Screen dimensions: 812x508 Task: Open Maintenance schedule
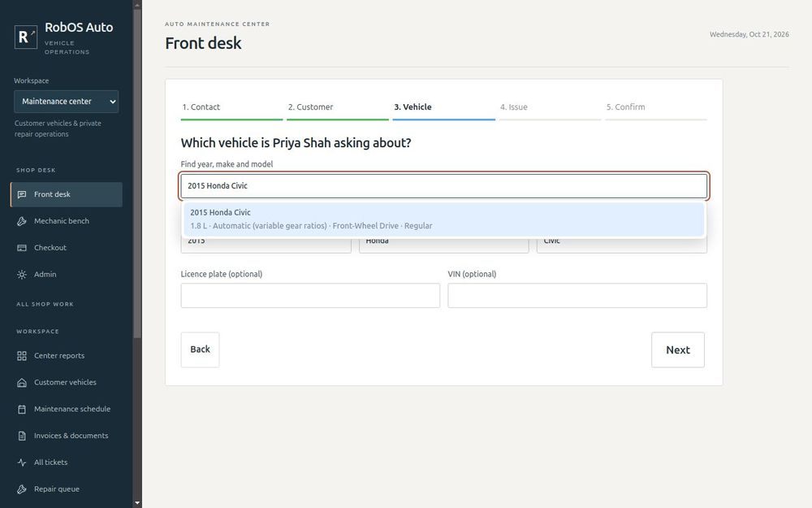click(x=67, y=409)
